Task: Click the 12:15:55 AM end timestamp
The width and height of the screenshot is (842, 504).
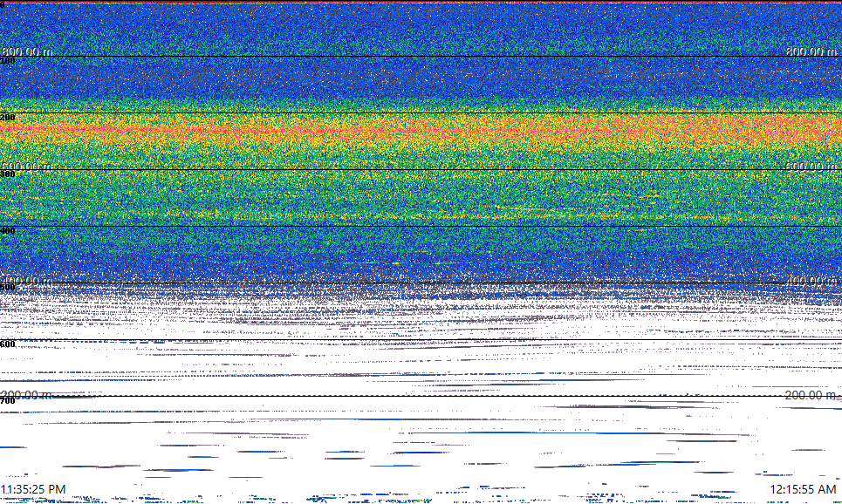Action: (804, 489)
